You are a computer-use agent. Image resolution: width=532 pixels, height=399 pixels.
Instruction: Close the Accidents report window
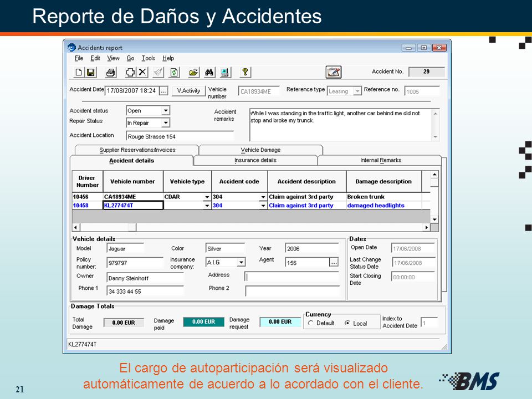click(439, 48)
